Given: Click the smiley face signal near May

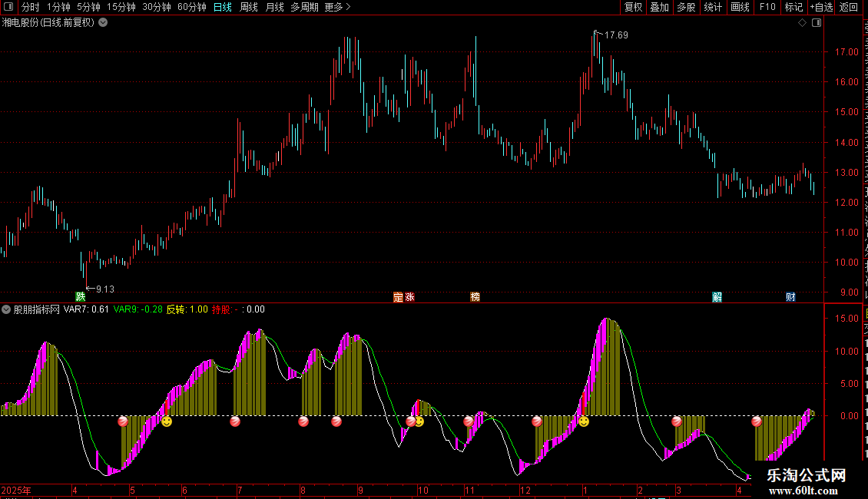Looking at the screenshot, I should [x=167, y=421].
